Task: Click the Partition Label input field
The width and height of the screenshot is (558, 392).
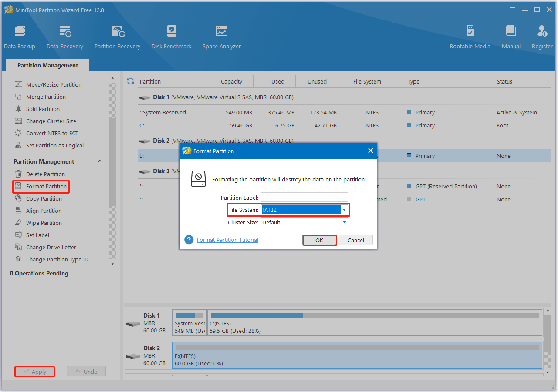Action: (304, 198)
